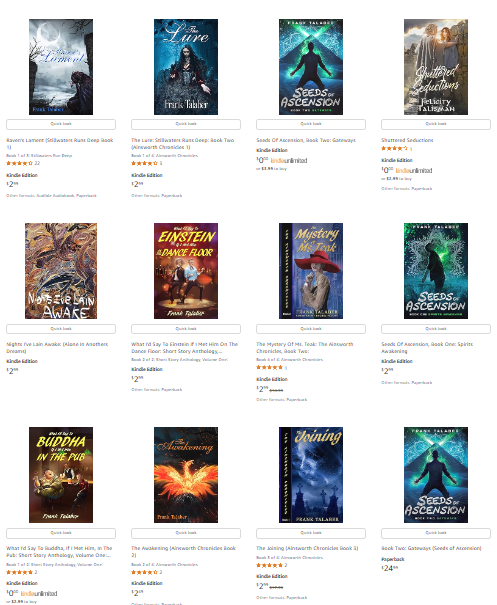Click Quick look under The Joining cover

tap(311, 533)
